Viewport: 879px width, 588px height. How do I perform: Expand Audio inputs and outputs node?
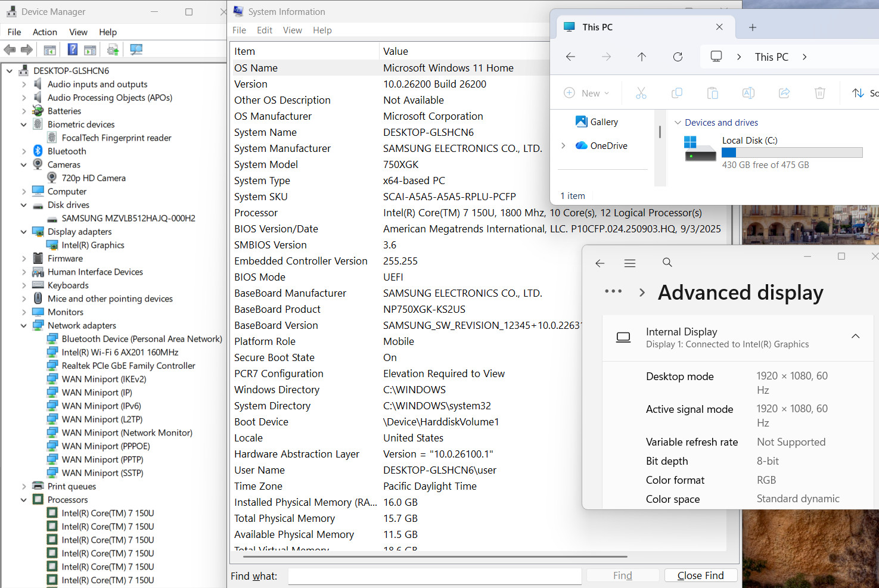24,85
